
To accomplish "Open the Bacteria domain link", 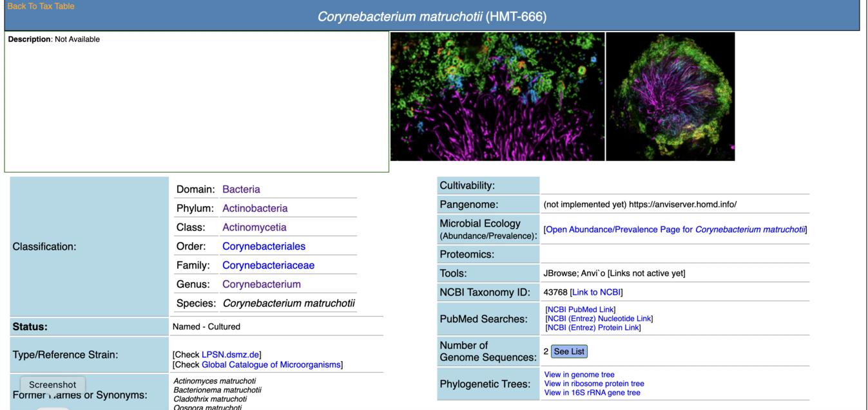I will tap(241, 189).
